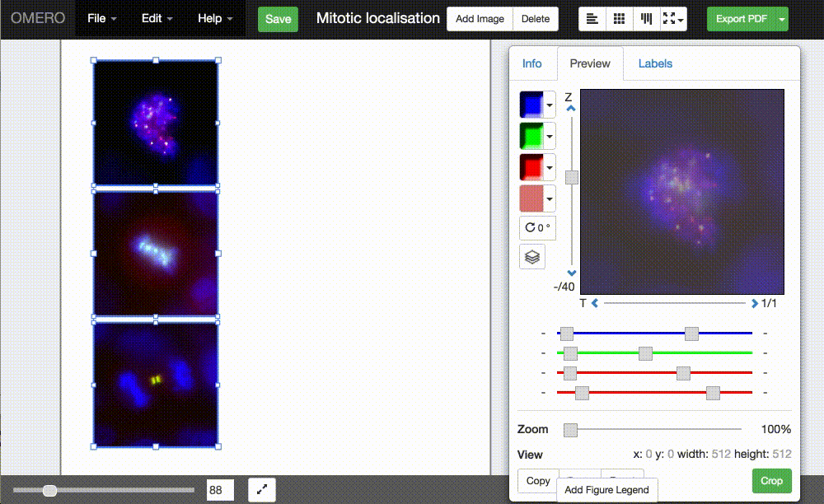The width and height of the screenshot is (824, 504).
Task: Click the Mitotic localisation figure title
Action: pyautogui.click(x=378, y=18)
